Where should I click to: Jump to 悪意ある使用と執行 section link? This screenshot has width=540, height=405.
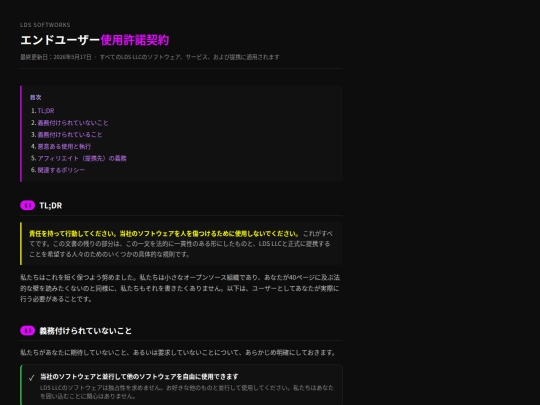64,146
